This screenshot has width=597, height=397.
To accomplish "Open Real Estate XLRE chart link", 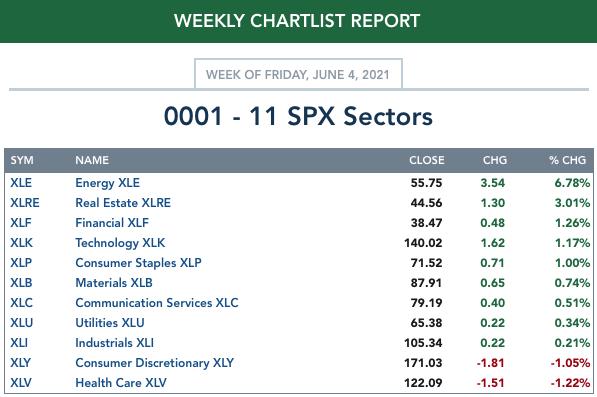I will [x=123, y=203].
